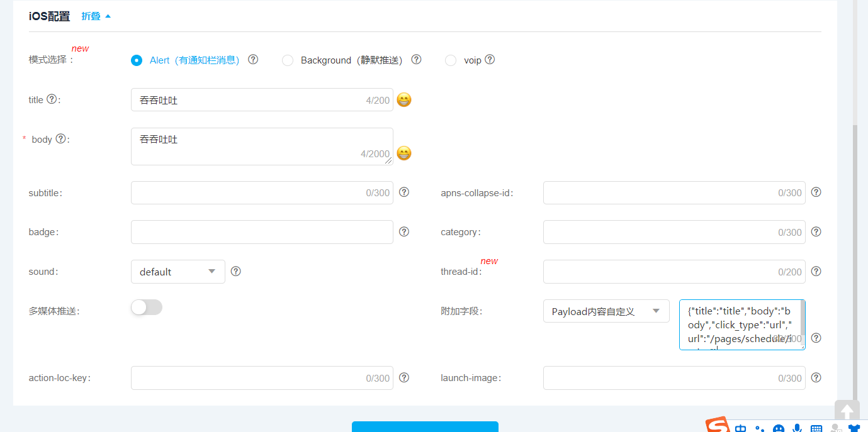Open Sogou voice input microphone
Viewport: 868px width, 432px height.
[x=797, y=428]
